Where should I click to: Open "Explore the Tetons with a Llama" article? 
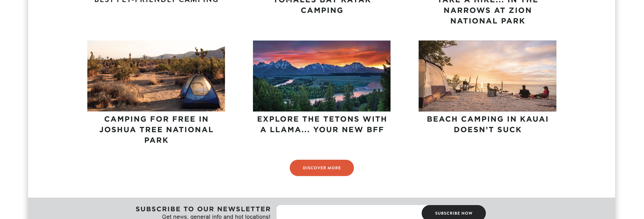[321, 124]
